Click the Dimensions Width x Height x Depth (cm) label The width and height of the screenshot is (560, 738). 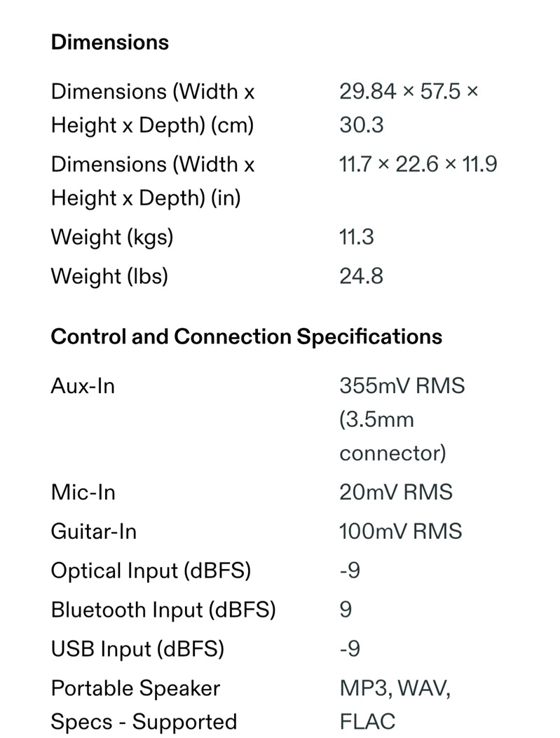click(153, 108)
